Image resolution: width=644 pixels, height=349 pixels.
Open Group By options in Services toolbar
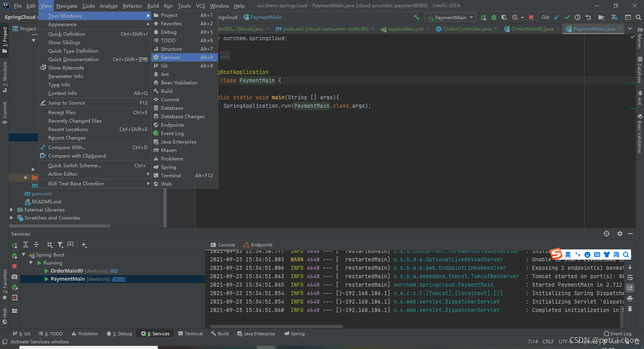click(x=50, y=244)
